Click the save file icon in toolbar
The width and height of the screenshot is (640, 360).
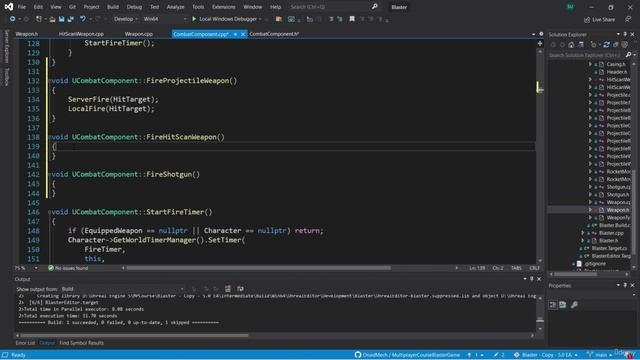tap(61, 19)
